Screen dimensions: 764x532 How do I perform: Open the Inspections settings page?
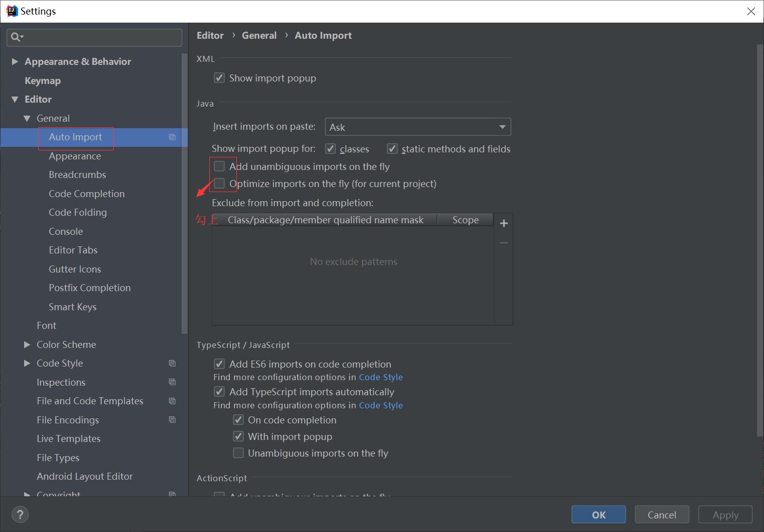point(61,382)
